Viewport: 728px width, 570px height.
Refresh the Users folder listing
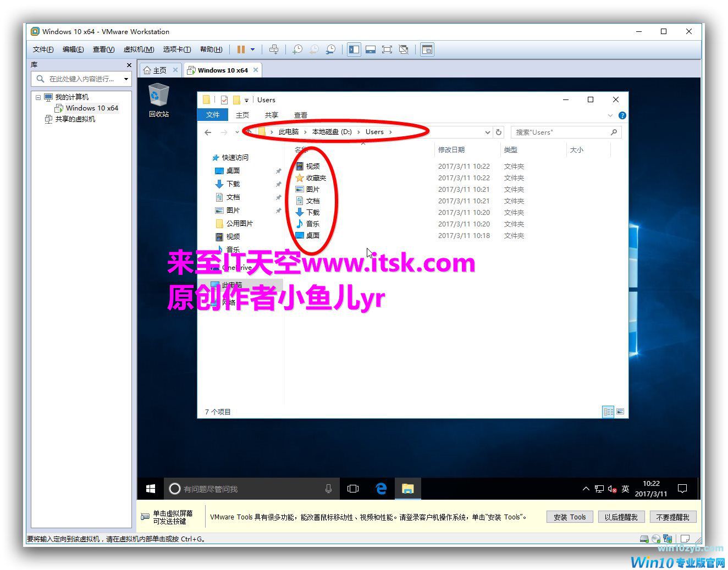(499, 132)
